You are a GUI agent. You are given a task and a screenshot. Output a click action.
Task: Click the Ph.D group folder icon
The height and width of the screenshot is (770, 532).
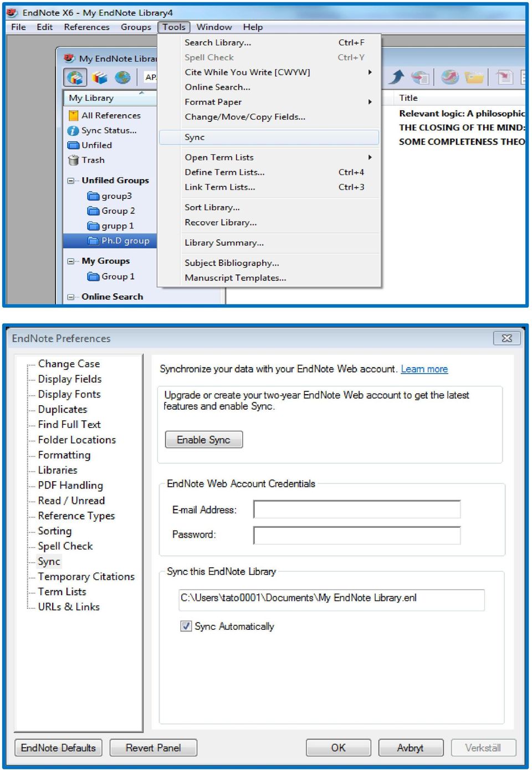coord(93,241)
